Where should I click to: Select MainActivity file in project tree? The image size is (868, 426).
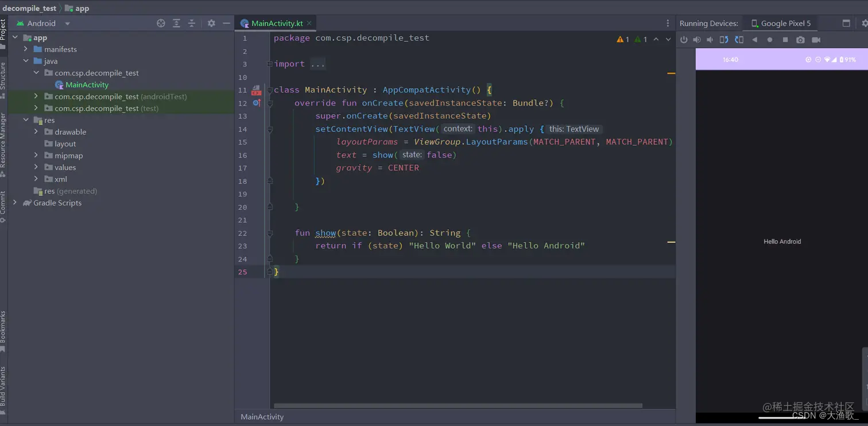(87, 84)
